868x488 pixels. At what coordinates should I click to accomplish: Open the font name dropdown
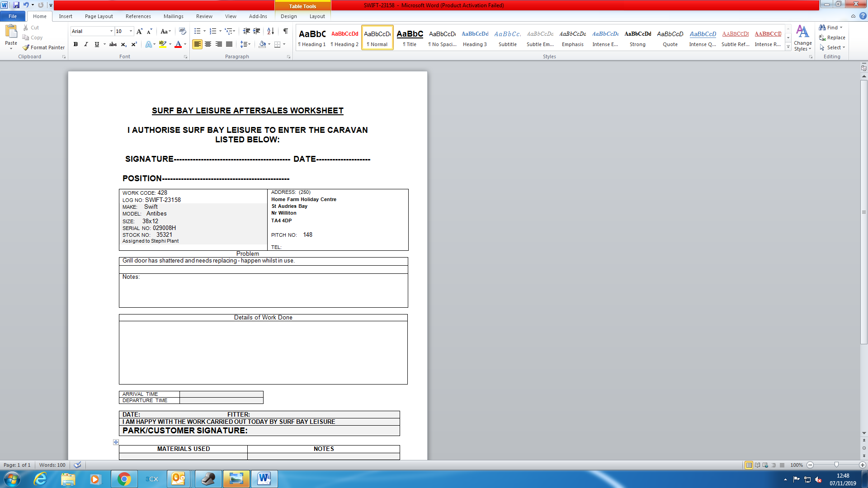coord(111,31)
